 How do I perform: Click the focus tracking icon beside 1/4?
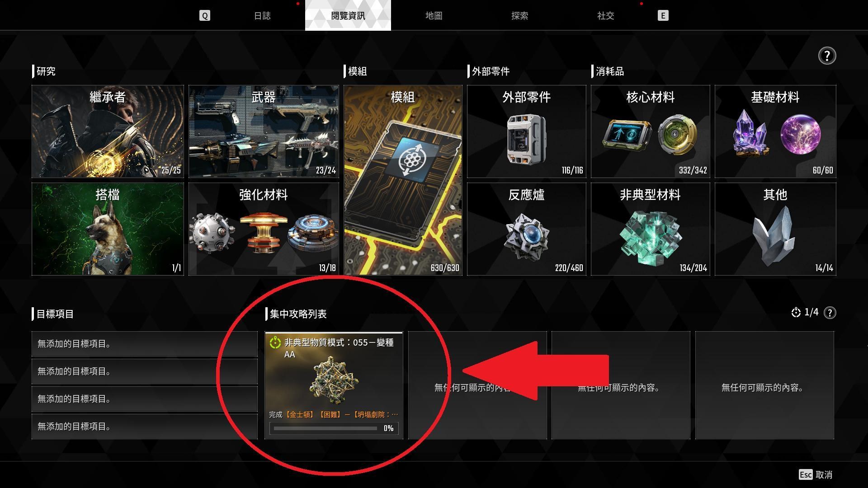coord(796,313)
